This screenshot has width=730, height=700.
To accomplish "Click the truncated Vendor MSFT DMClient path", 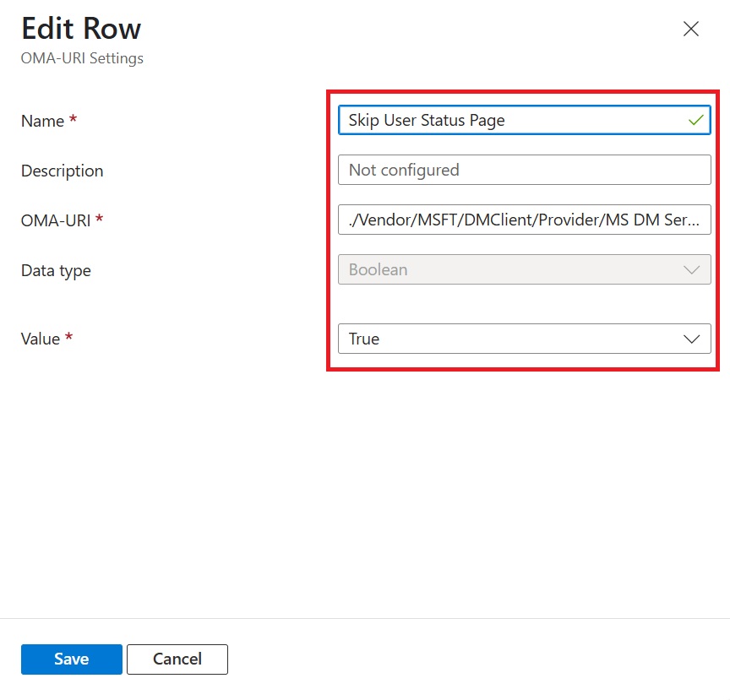I will click(524, 220).
